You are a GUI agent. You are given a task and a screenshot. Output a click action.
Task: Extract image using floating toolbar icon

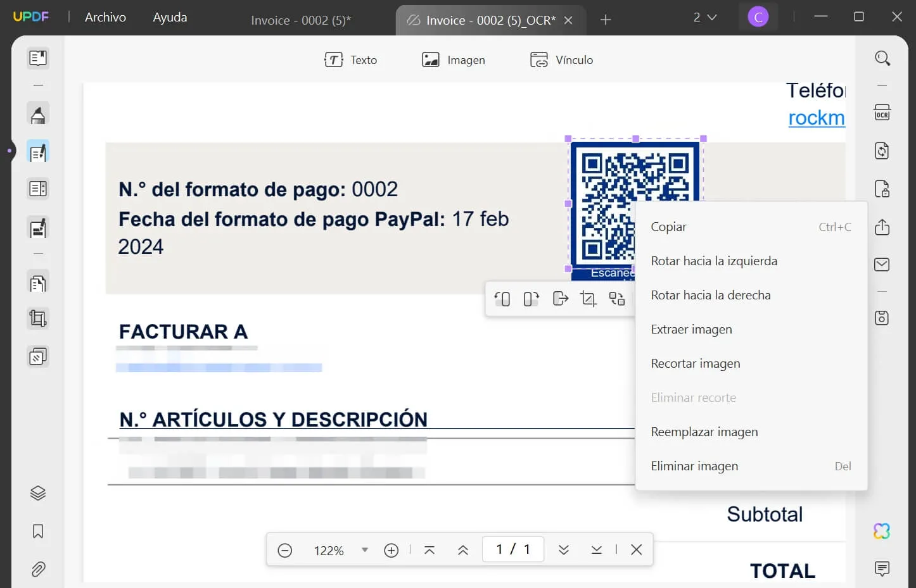point(560,299)
